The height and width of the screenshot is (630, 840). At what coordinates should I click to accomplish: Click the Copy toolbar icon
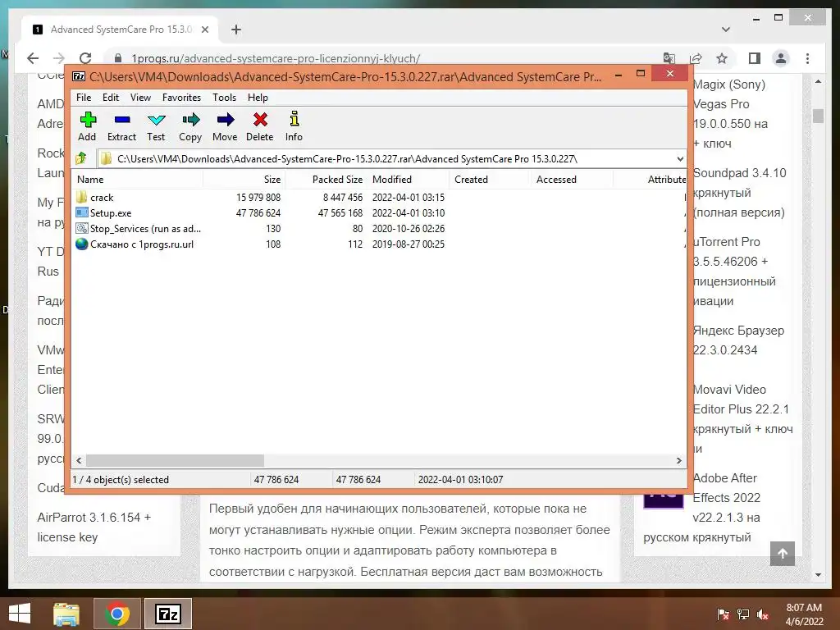tap(190, 120)
